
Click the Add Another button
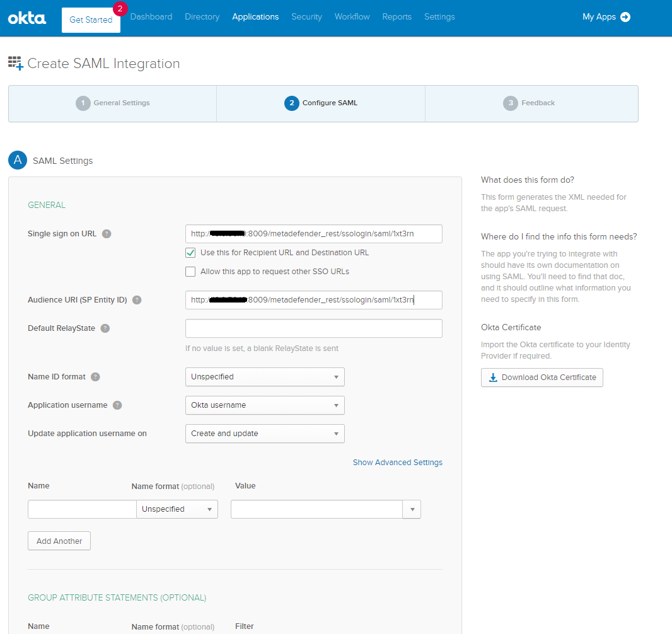(59, 541)
